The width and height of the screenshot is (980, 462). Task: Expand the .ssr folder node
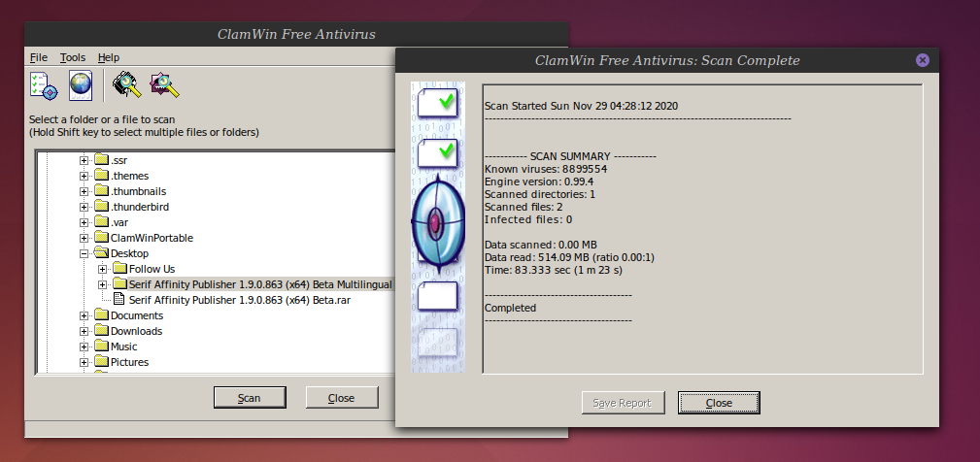coord(84,160)
